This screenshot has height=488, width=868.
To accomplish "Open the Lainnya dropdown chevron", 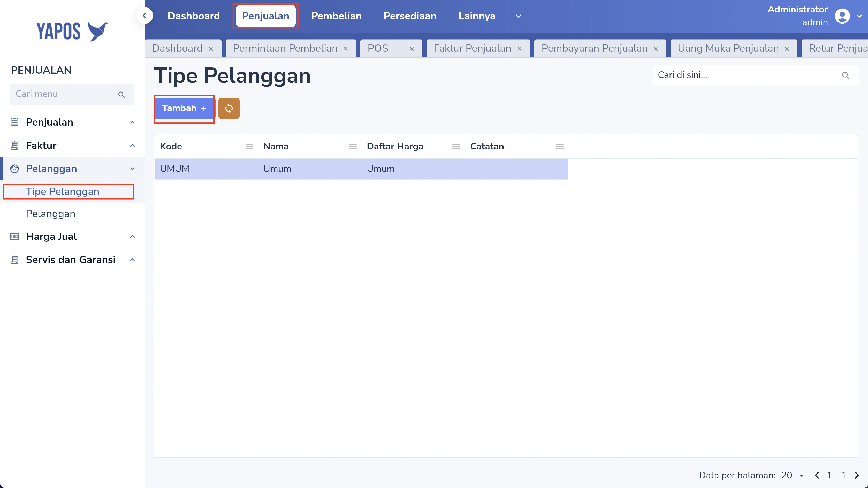I will [x=518, y=16].
